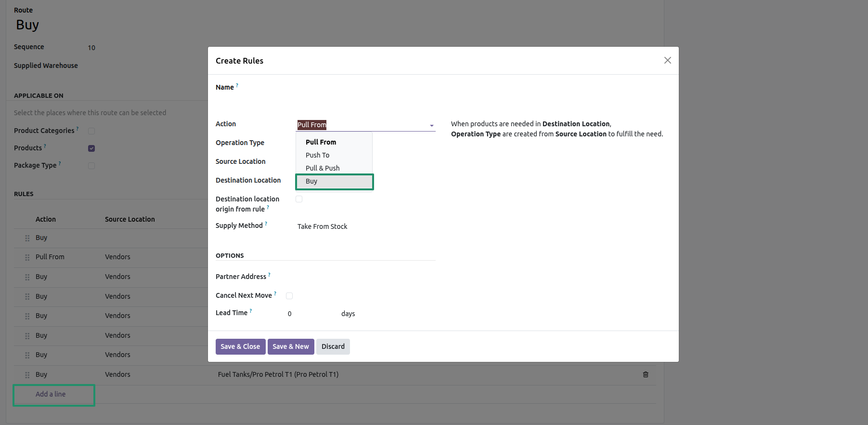The image size is (868, 425).
Task: Show help tooltip for Cancel Next Move
Action: 275,293
